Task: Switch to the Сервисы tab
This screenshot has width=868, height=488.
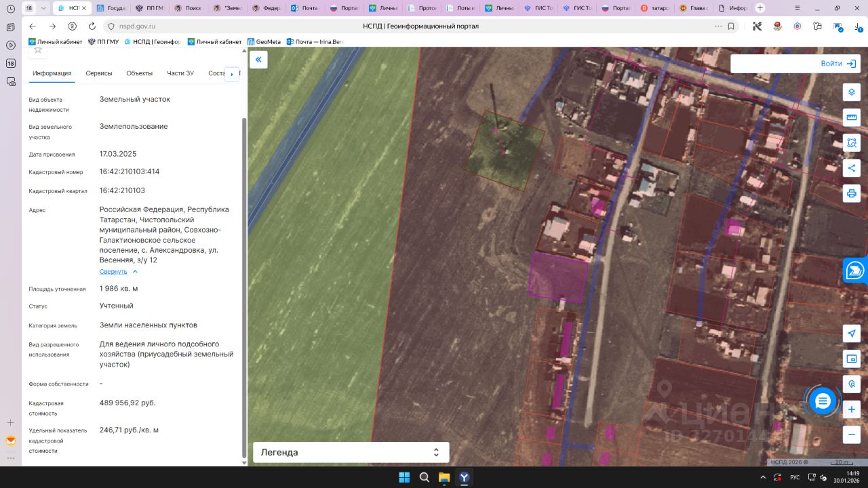Action: 99,73
